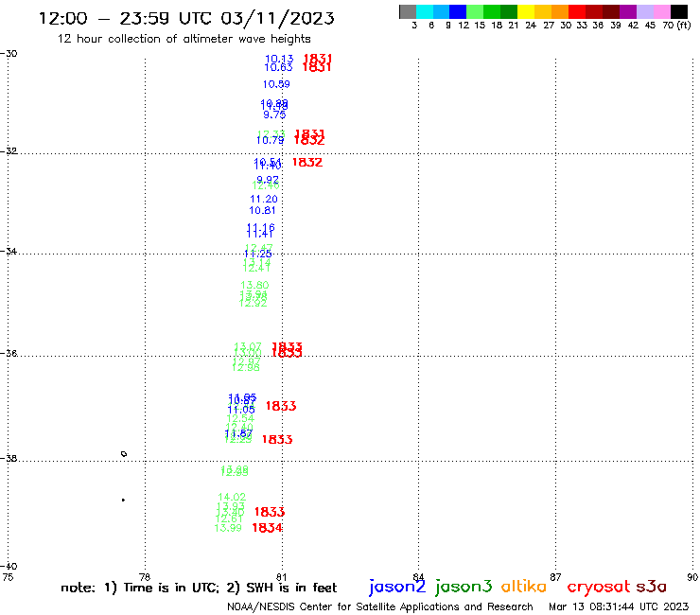Viewport: 700px width, 615px height.
Task: Click the bright red legend swatch
Action: [577, 11]
